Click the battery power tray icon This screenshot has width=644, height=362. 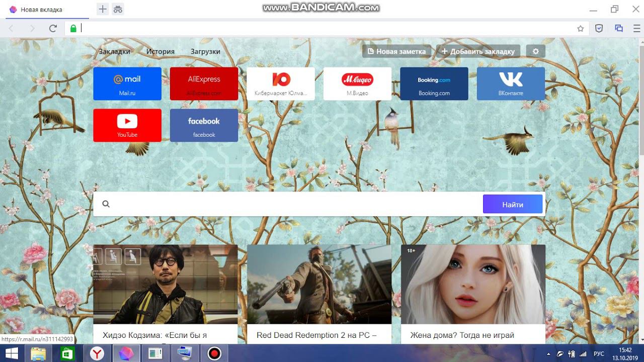coord(572,354)
